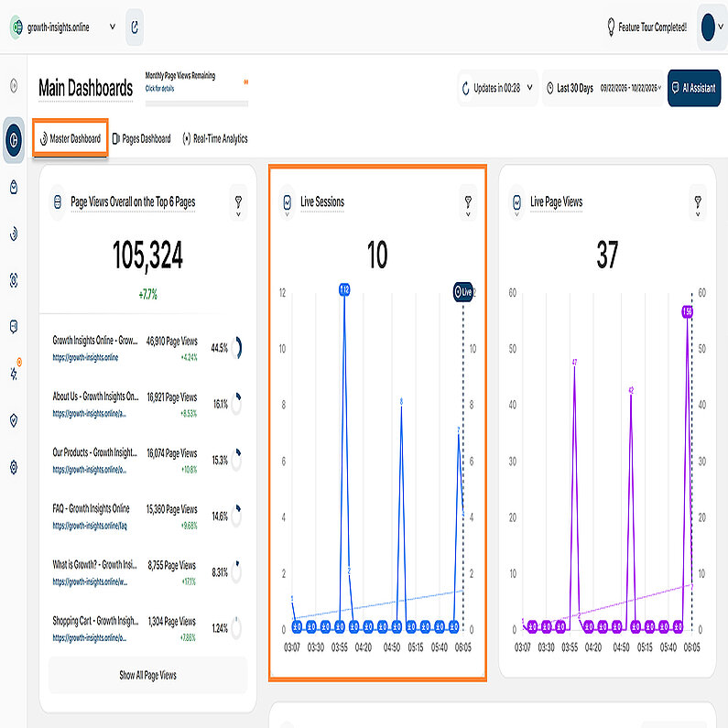728x728 pixels.
Task: Click the Growth Insights Online - Grow... page title
Action: (x=95, y=341)
